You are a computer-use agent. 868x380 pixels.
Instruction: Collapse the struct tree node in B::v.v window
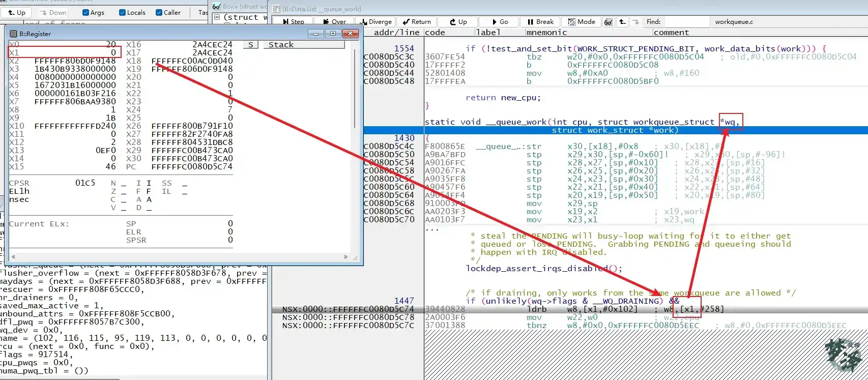tap(217, 17)
